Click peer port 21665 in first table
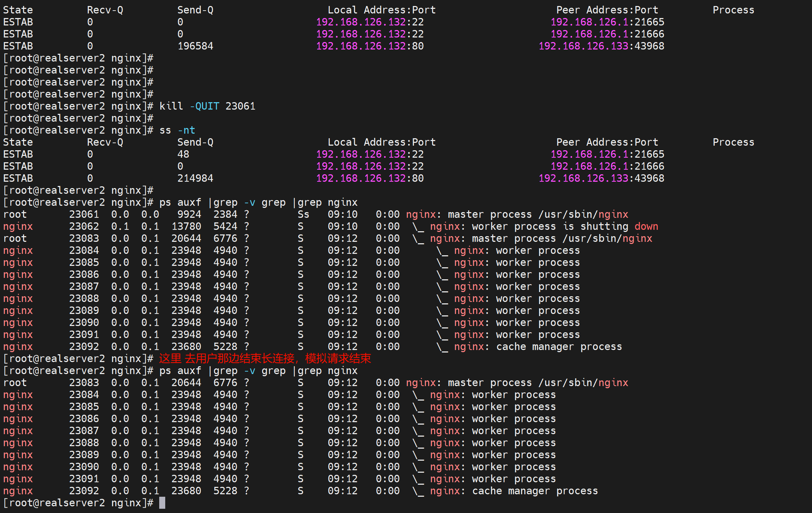 [x=649, y=22]
